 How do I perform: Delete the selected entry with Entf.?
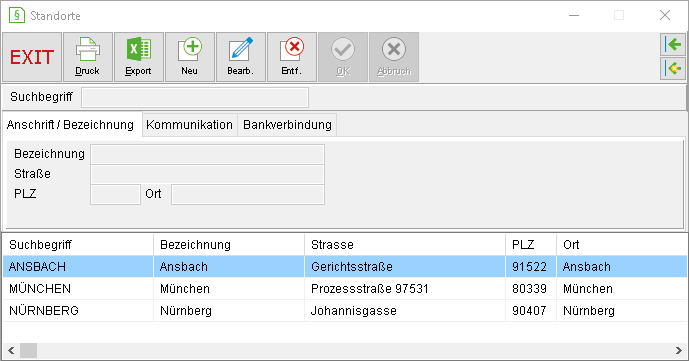pyautogui.click(x=292, y=57)
